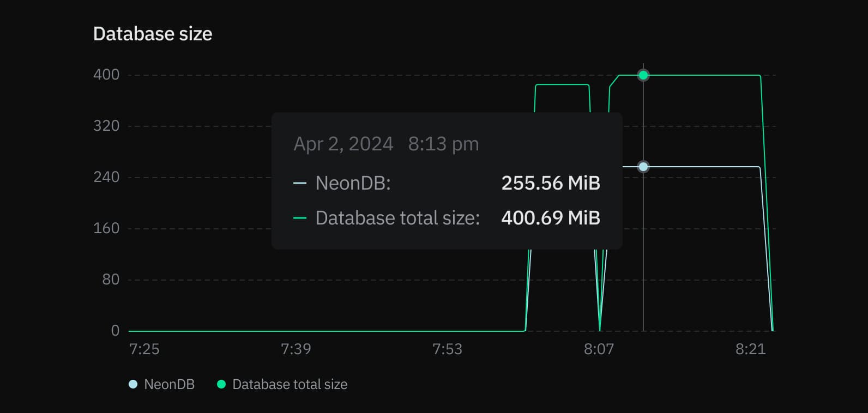Toggle Database total size legend dot
Screen dimensions: 868x413
(x=221, y=384)
